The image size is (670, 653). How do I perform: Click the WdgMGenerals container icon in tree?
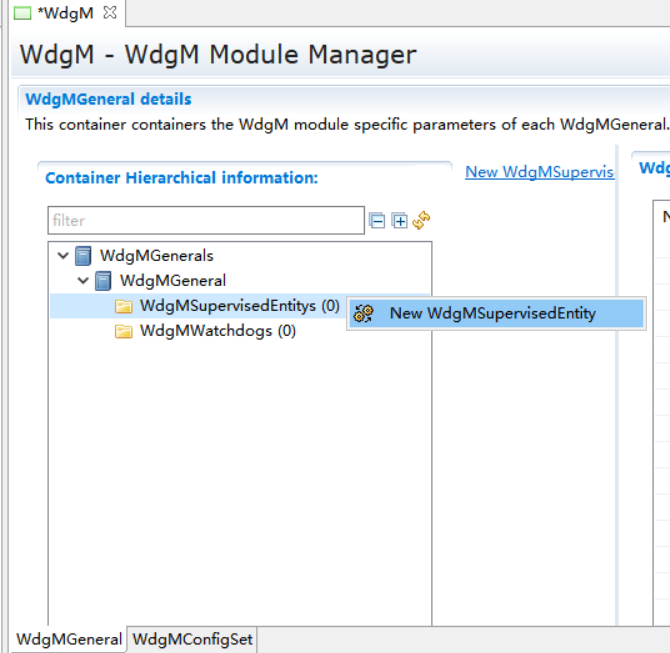(84, 255)
